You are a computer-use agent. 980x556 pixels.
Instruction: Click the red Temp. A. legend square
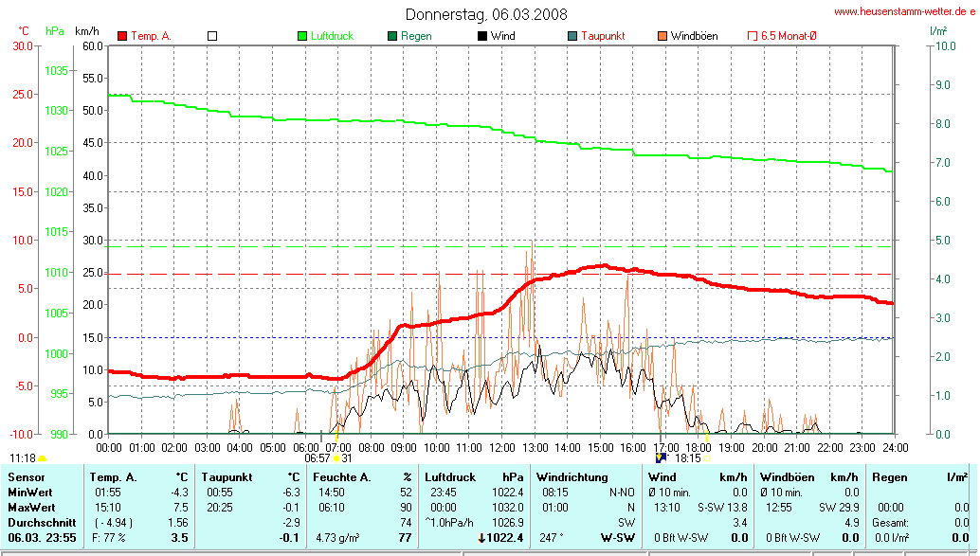[122, 36]
